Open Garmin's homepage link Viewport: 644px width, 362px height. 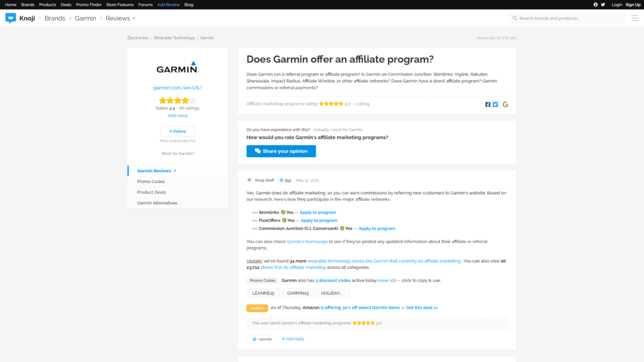coord(307,241)
